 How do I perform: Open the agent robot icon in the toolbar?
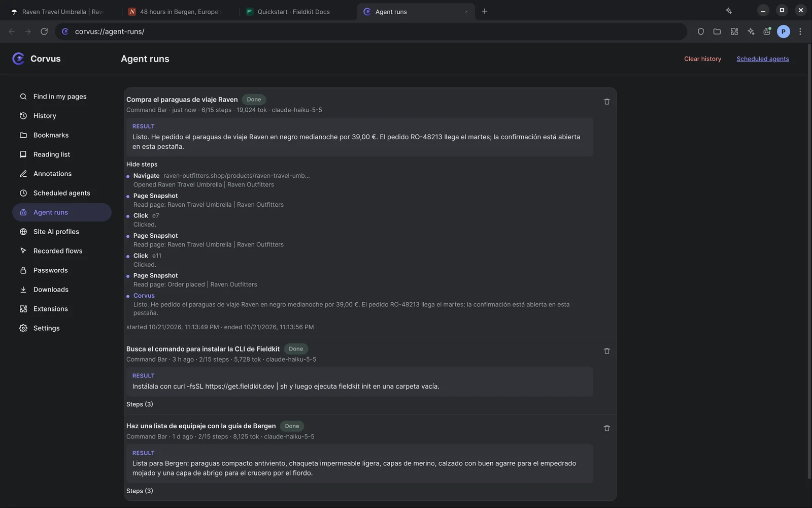[x=767, y=31]
